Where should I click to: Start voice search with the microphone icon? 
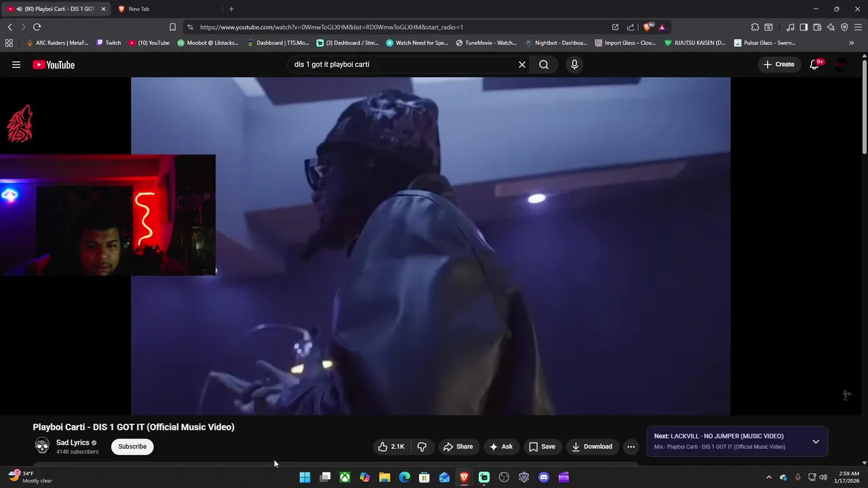pyautogui.click(x=574, y=64)
